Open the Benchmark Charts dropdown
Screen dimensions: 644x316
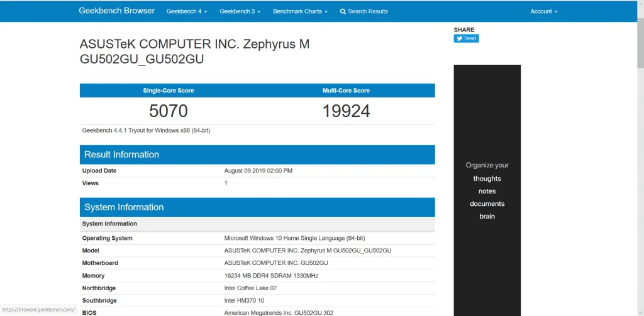[x=300, y=11]
